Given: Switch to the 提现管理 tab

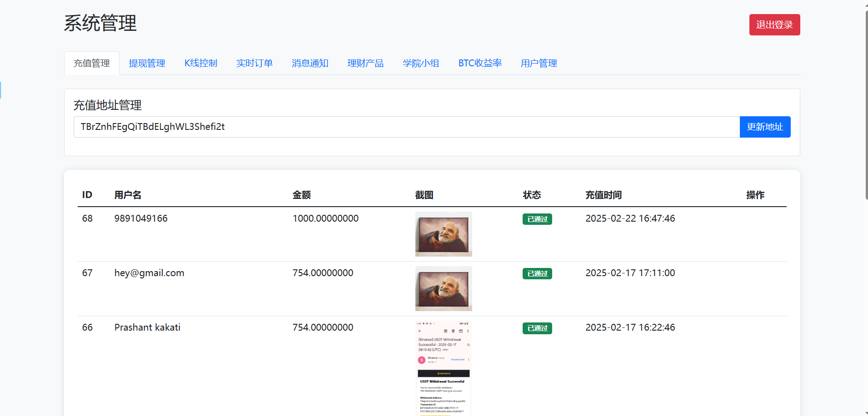Looking at the screenshot, I should click(x=147, y=63).
